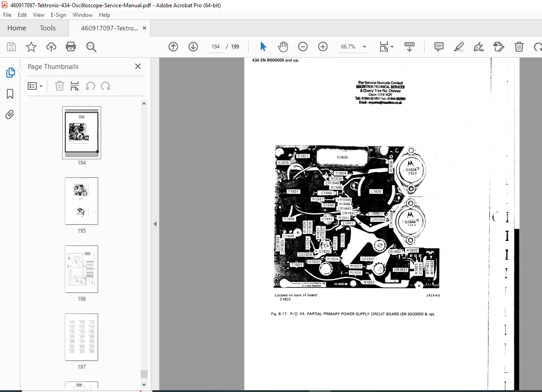Viewport: 542px width, 392px height.
Task: Select page 196 thumbnail
Action: pyautogui.click(x=82, y=269)
